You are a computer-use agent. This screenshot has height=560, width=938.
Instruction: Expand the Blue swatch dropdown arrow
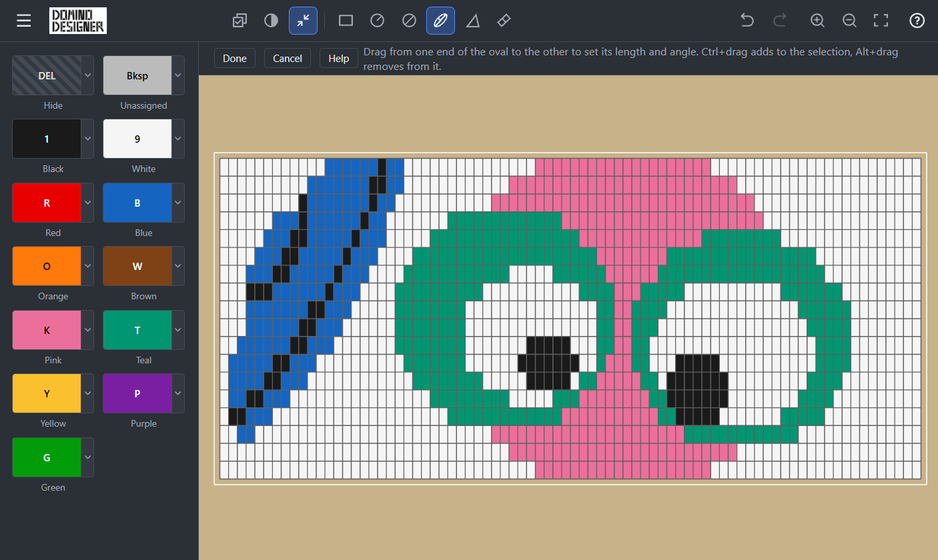[178, 203]
